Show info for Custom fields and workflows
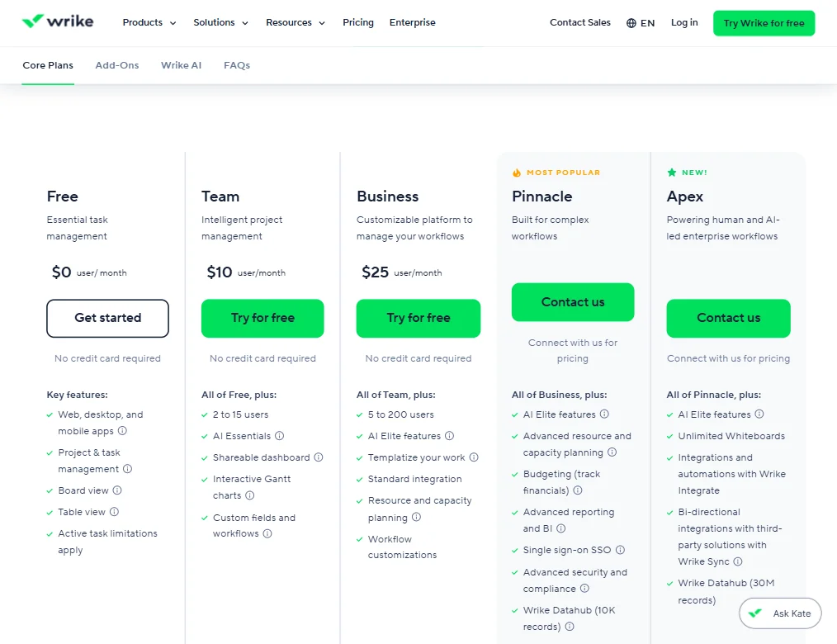 (267, 533)
